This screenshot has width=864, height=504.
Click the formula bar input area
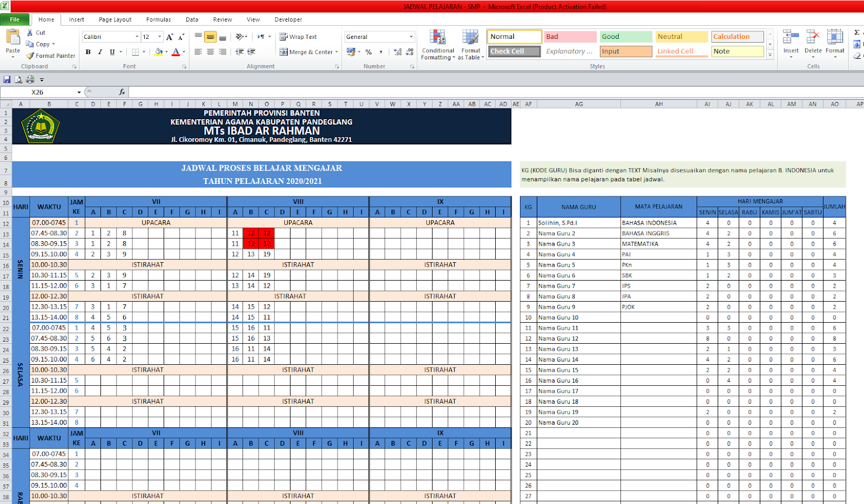tap(496, 92)
